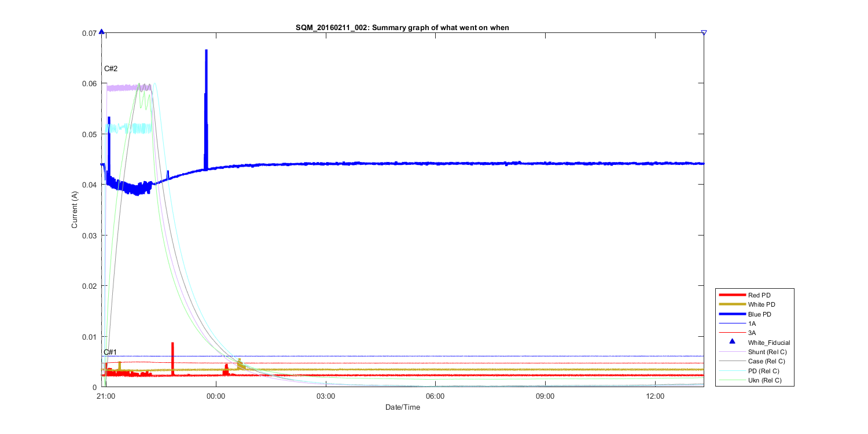This screenshot has height=434, width=868.
Task: Click the hollow triangle marker at top-right
Action: point(704,33)
